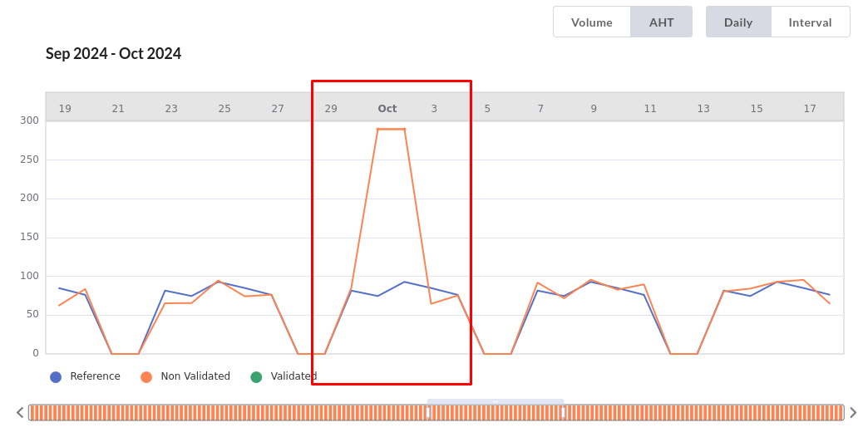
Task: Click the right arrow of the range scroller
Action: 852,413
